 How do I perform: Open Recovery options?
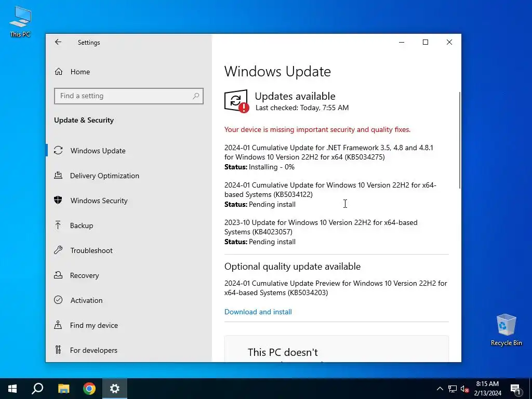(85, 275)
